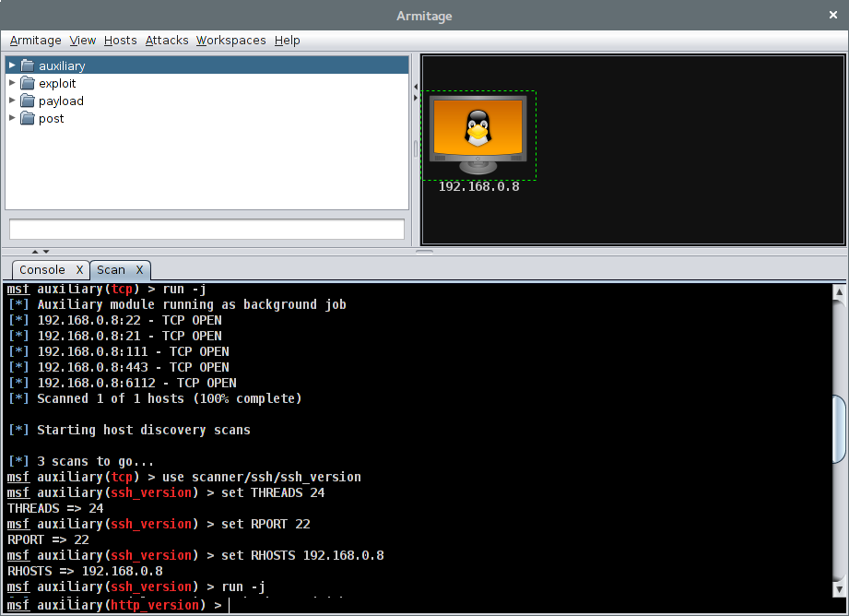Close the Armitage window
The width and height of the screenshot is (849, 616).
point(833,15)
